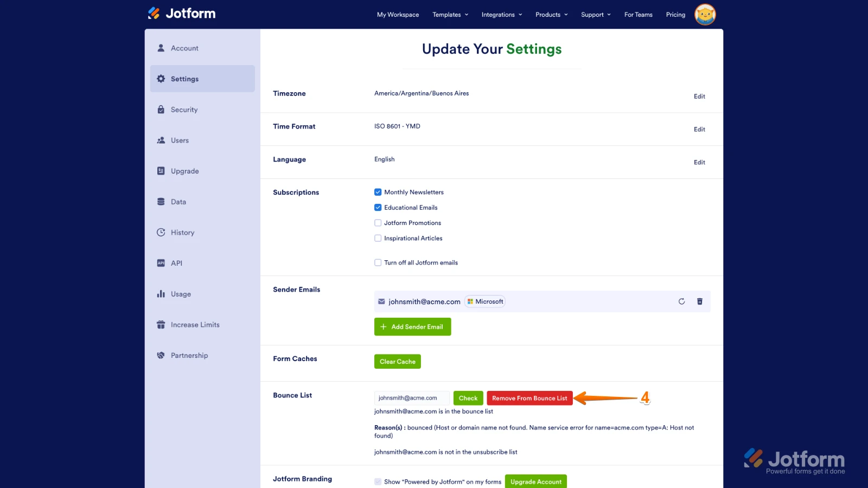
Task: Open the History sidebar section
Action: click(202, 233)
